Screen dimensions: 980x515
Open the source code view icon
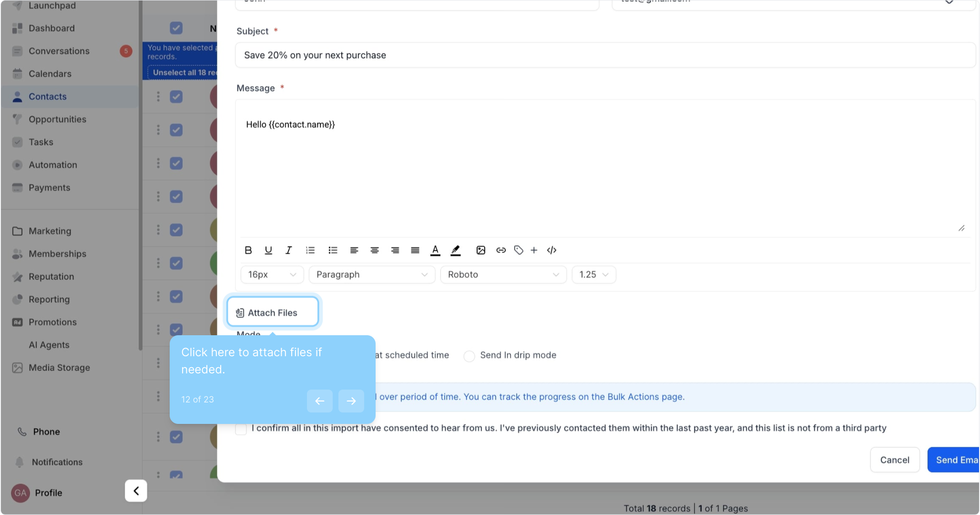(x=551, y=250)
